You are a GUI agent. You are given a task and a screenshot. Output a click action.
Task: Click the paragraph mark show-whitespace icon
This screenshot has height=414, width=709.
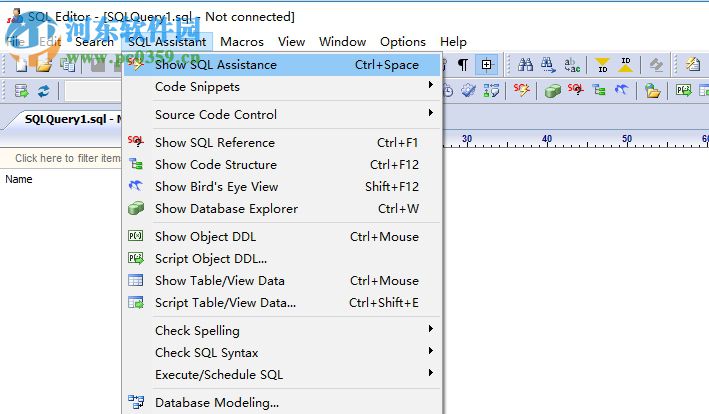pos(463,65)
